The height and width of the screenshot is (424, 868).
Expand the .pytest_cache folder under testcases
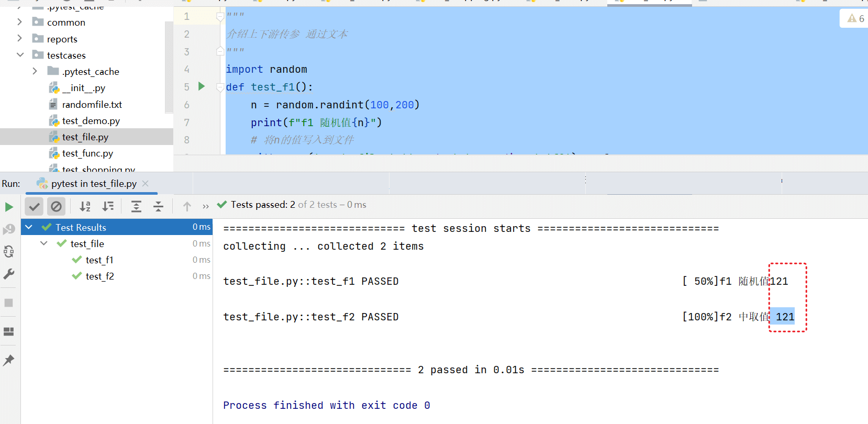35,71
